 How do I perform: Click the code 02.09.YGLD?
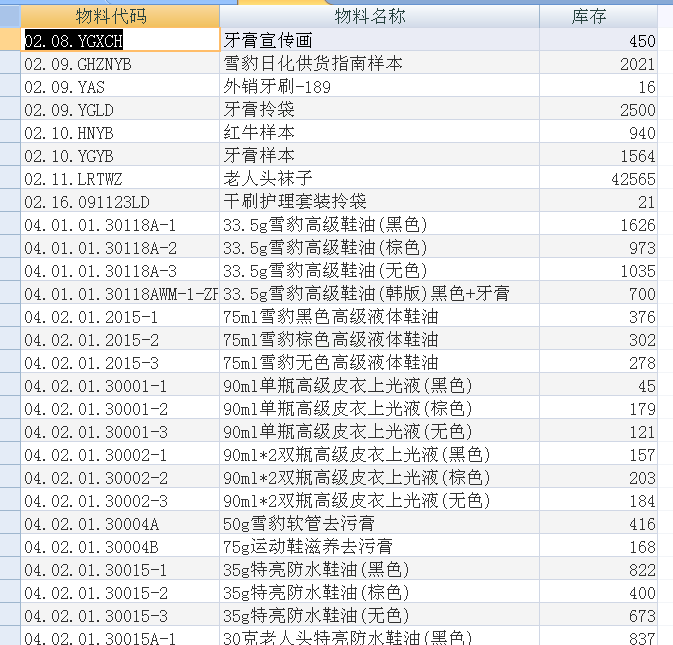[x=120, y=110]
